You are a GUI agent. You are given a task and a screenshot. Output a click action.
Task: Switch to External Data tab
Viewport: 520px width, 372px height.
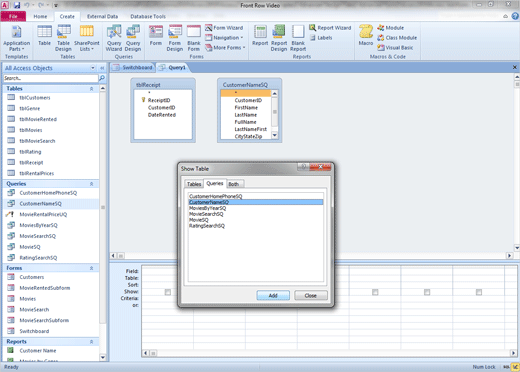click(102, 16)
